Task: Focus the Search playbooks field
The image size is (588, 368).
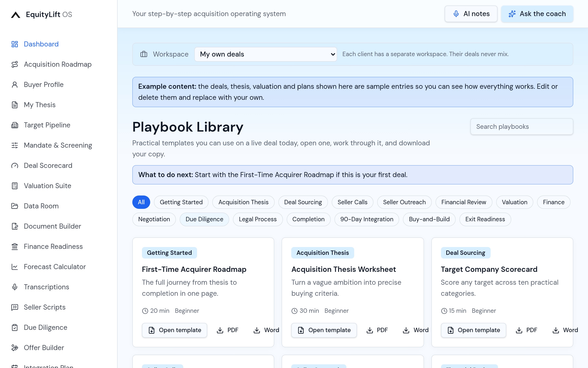Action: [522, 126]
